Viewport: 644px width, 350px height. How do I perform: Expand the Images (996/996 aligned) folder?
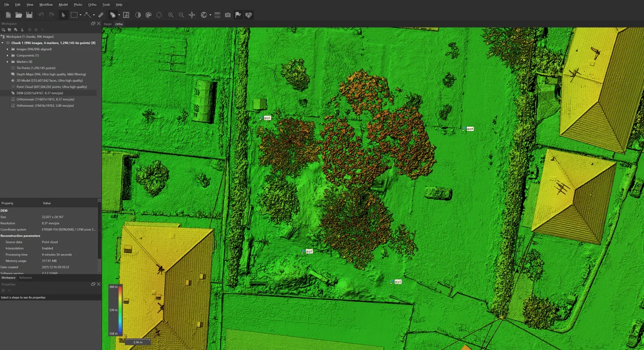tap(8, 49)
